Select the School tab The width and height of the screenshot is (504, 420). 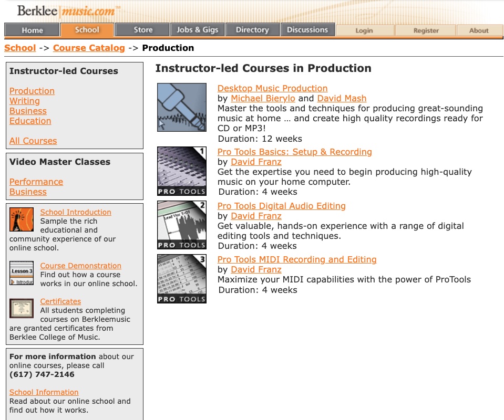[x=87, y=30]
